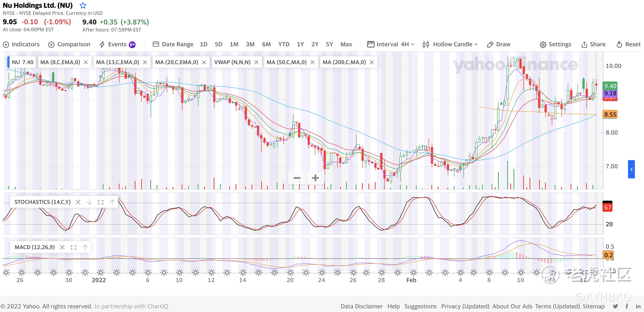This screenshot has width=644, height=312.
Task: Open Yahoo Finance Twitter page icon
Action: coord(615,306)
